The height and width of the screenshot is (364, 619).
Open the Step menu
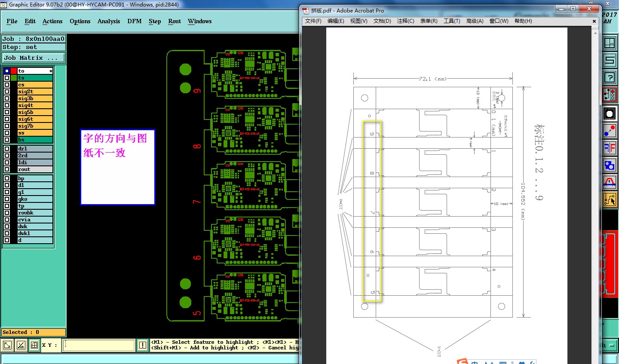[155, 21]
